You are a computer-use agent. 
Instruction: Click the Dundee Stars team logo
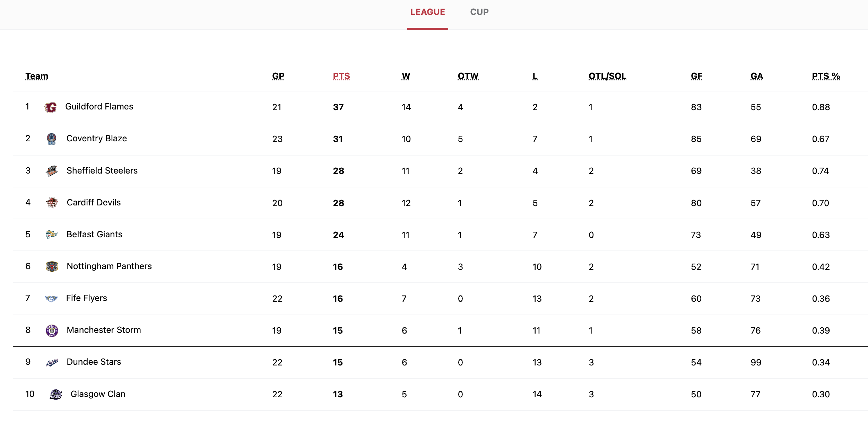pyautogui.click(x=52, y=363)
